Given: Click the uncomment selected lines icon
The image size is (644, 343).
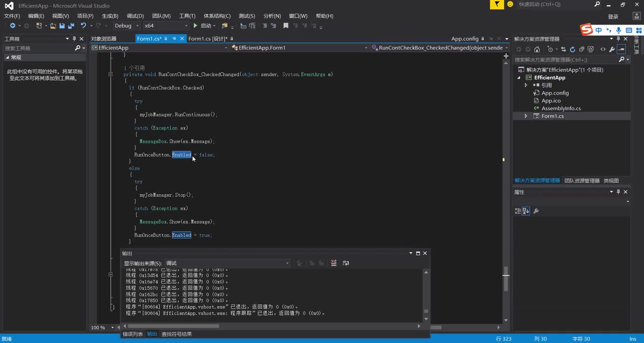Looking at the screenshot, I should 273,26.
